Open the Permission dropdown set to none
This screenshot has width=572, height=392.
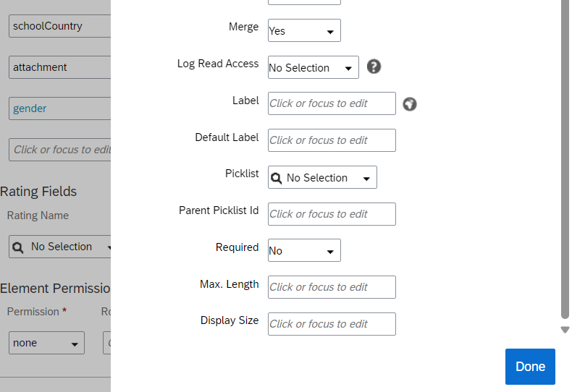coord(46,343)
